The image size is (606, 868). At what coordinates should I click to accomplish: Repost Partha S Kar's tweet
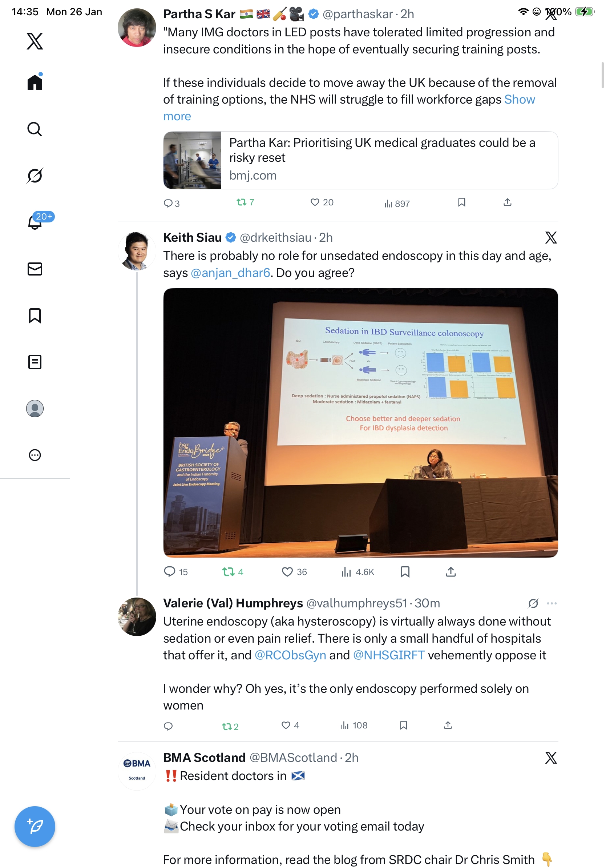(245, 202)
